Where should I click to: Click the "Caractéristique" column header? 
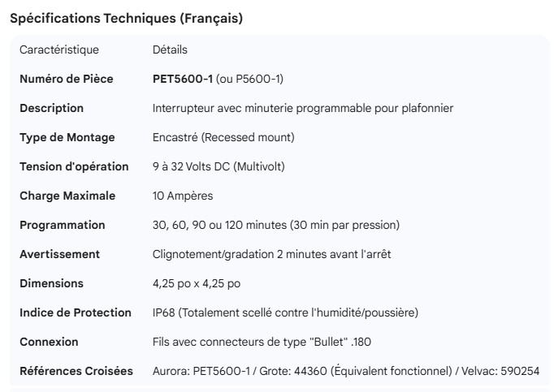59,50
